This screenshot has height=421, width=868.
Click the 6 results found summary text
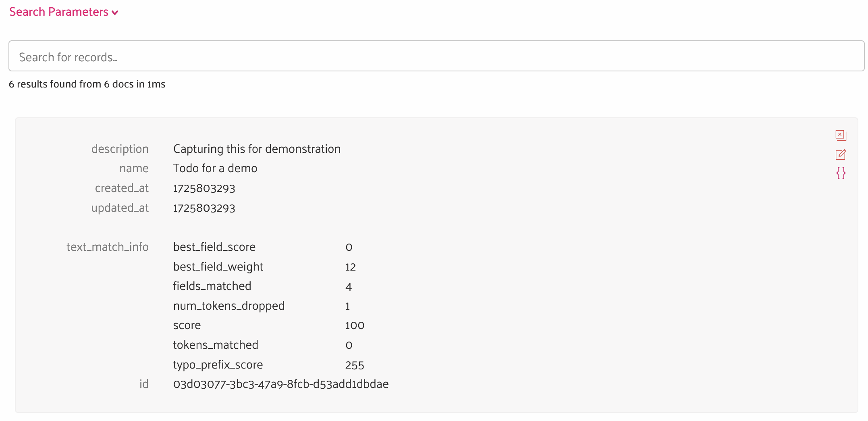(x=87, y=84)
